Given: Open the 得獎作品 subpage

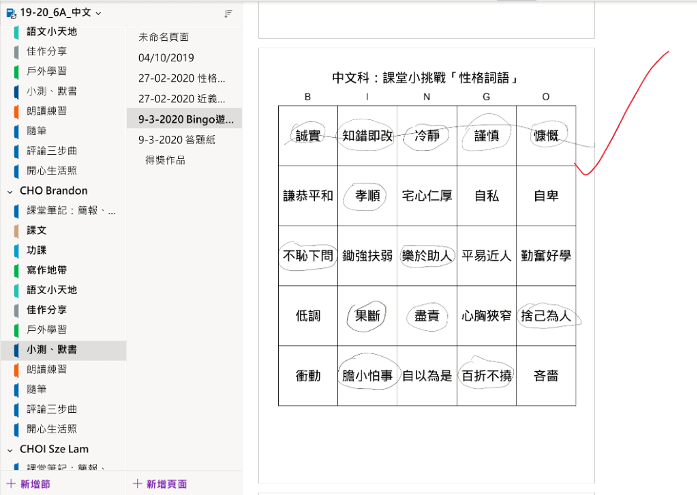Looking at the screenshot, I should (x=165, y=160).
